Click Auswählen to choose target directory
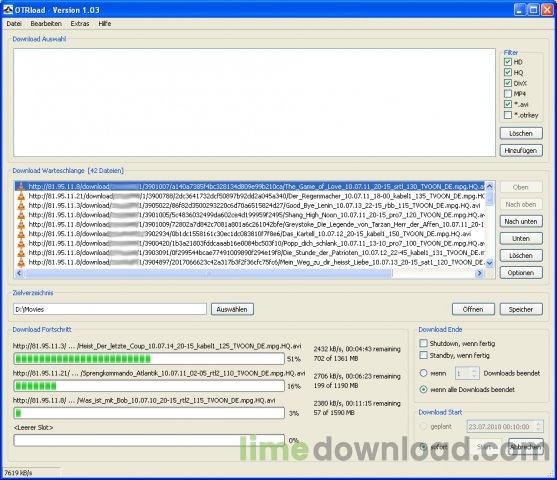The image size is (557, 480). pyautogui.click(x=232, y=309)
